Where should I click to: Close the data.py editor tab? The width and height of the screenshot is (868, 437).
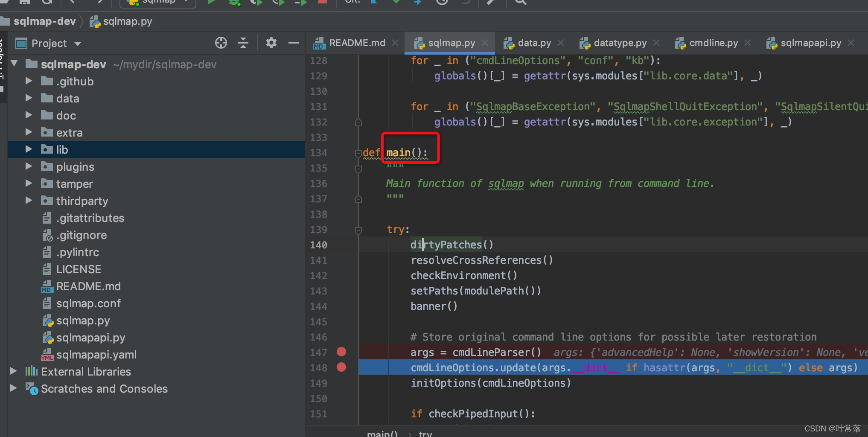[561, 43]
